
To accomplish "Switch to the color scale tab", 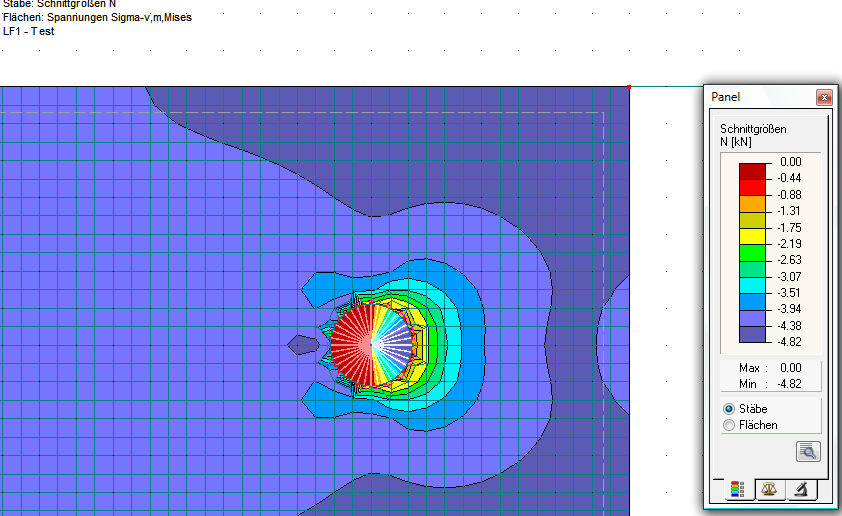I will 738,490.
